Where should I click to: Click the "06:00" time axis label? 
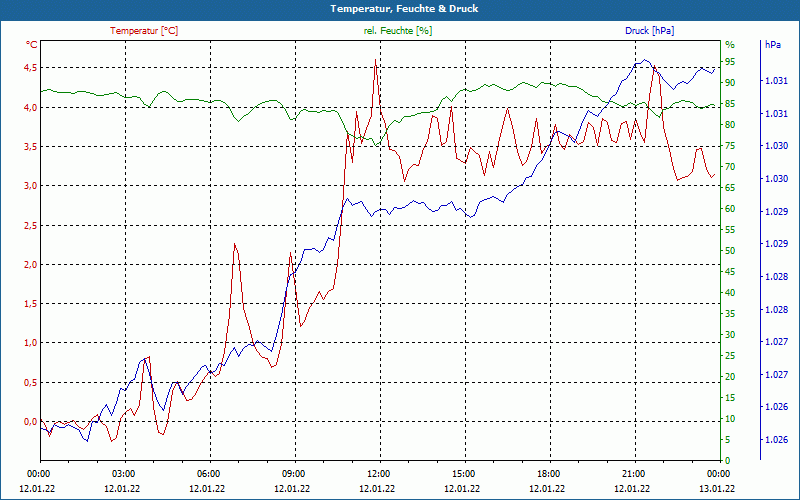point(207,473)
